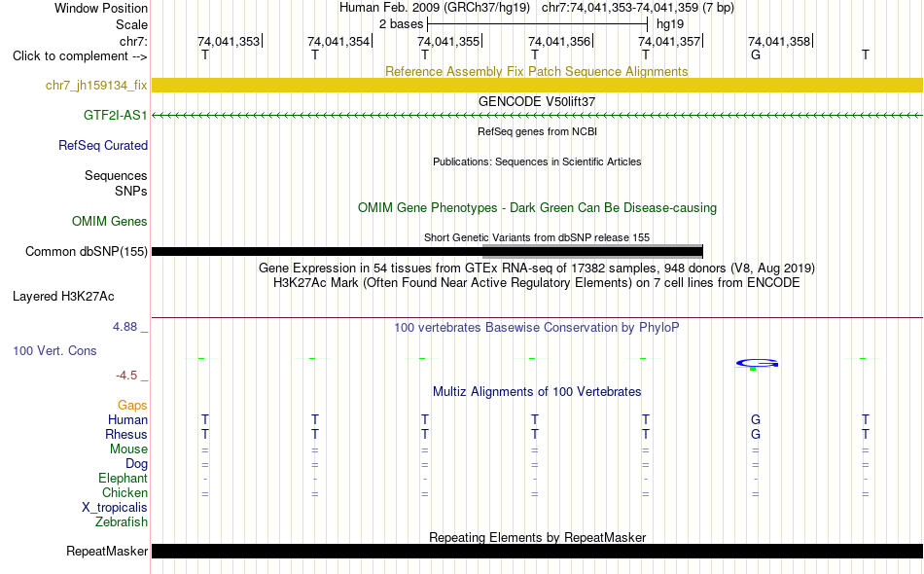Click the chr7: position row label
The width and height of the screenshot is (924, 574).
tap(133, 41)
